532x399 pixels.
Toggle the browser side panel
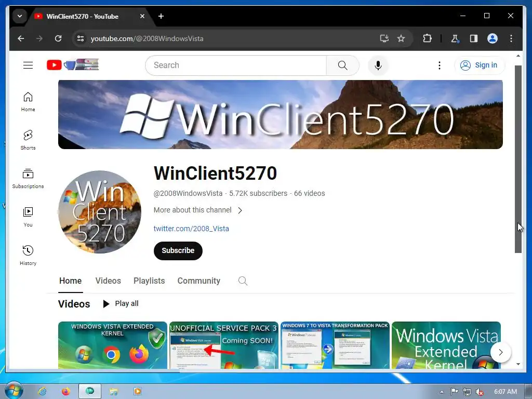pos(474,38)
